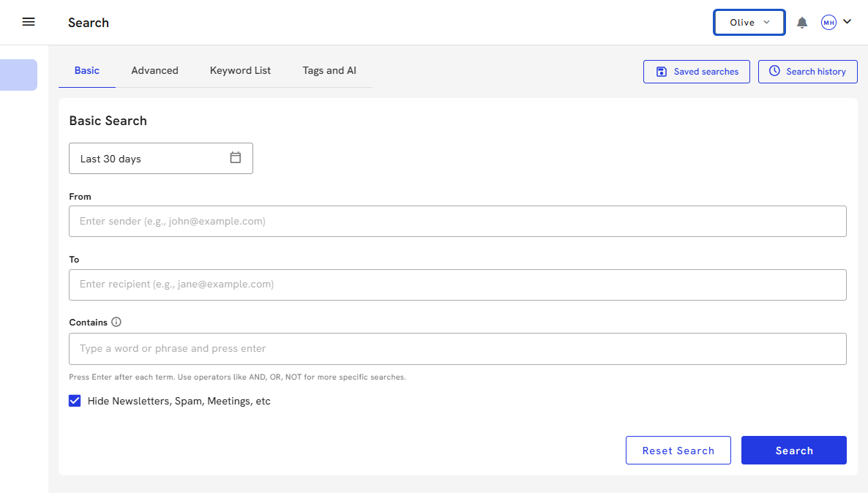Uncheck Hide Newsletters, Spam, Meetings checkbox
Screen dimensions: 868x493
(75, 401)
